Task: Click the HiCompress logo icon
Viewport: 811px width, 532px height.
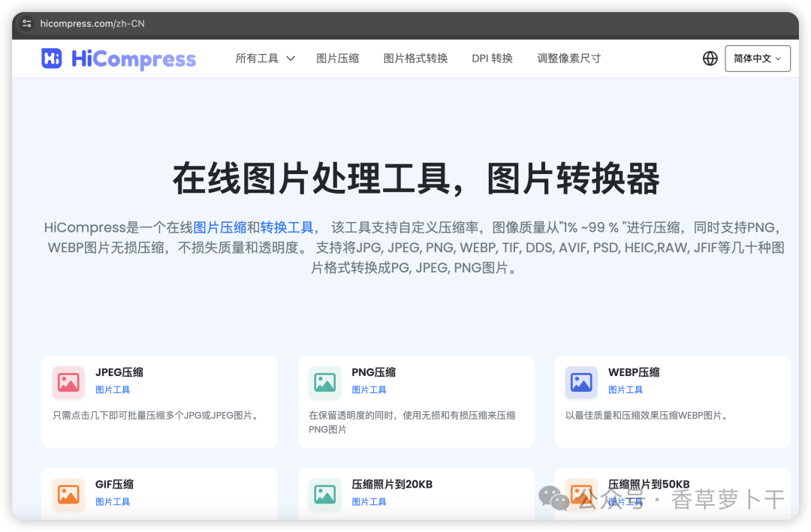Action: (51, 58)
